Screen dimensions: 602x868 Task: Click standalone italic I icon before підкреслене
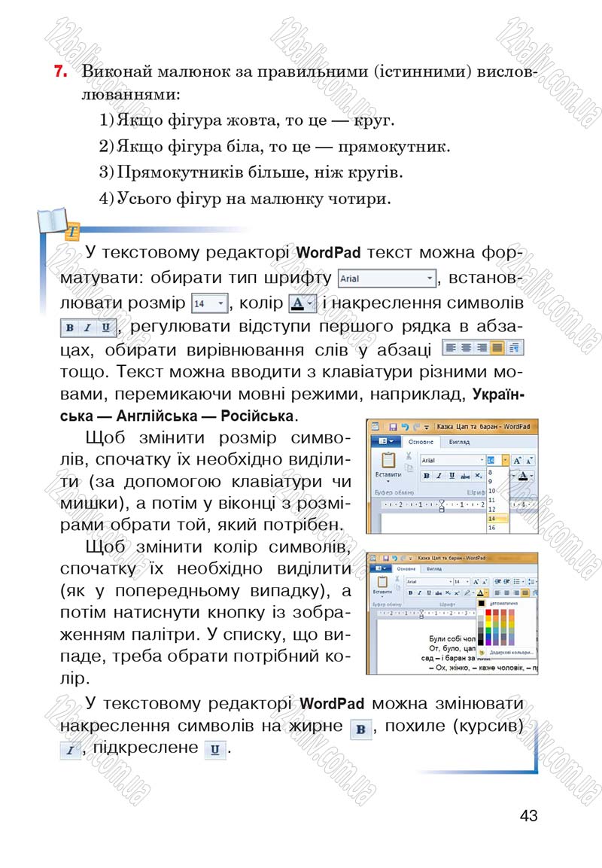click(x=70, y=751)
